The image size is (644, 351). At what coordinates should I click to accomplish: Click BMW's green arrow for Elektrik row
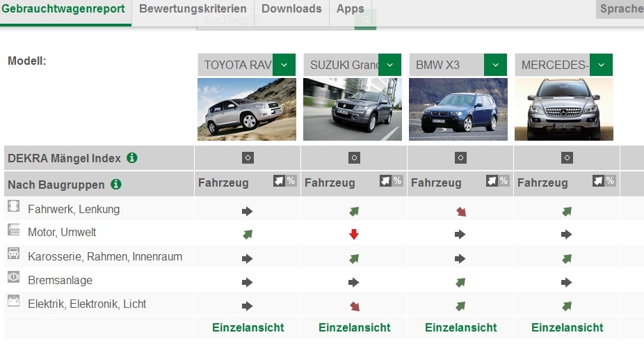pos(460,306)
